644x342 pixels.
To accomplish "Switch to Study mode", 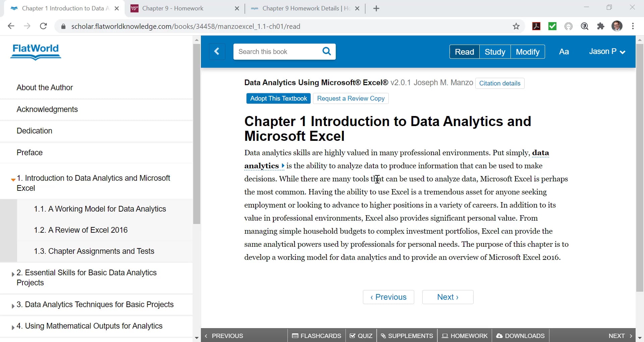I will pyautogui.click(x=495, y=52).
